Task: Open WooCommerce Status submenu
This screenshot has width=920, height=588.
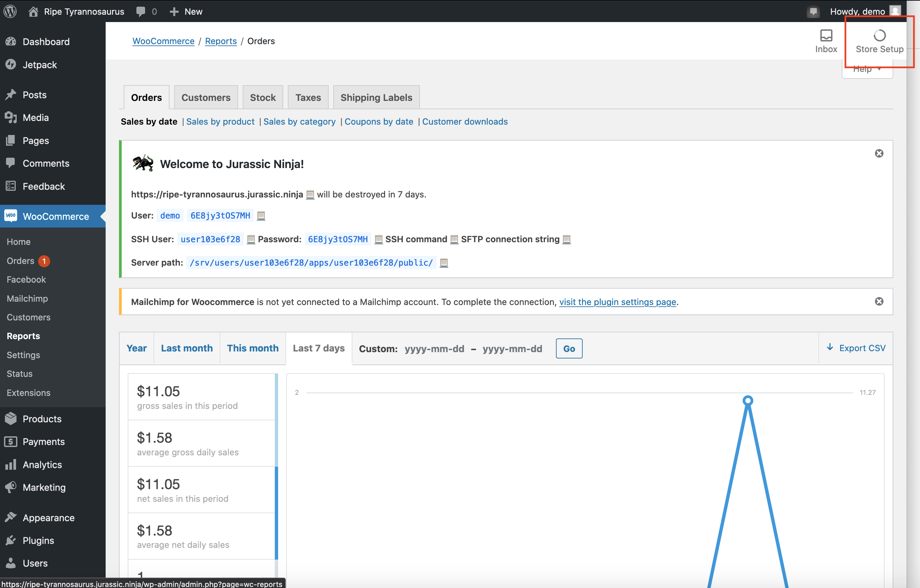Action: 19,374
